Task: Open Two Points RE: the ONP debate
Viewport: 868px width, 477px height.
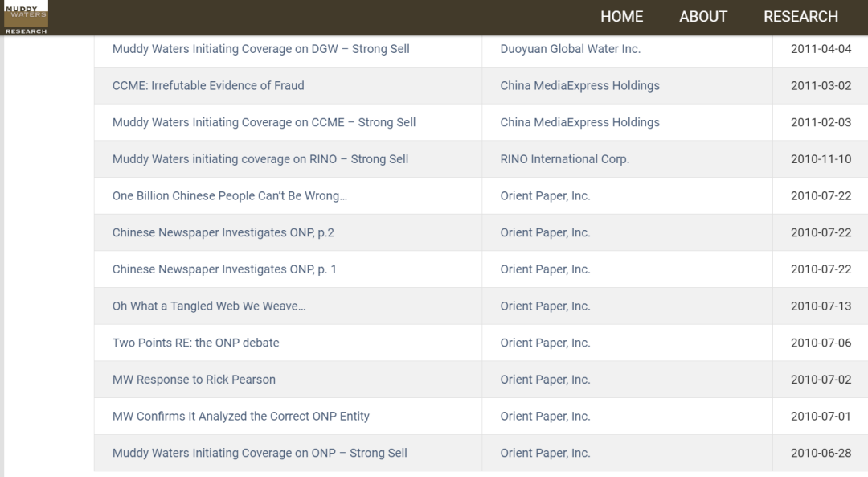Action: point(195,343)
